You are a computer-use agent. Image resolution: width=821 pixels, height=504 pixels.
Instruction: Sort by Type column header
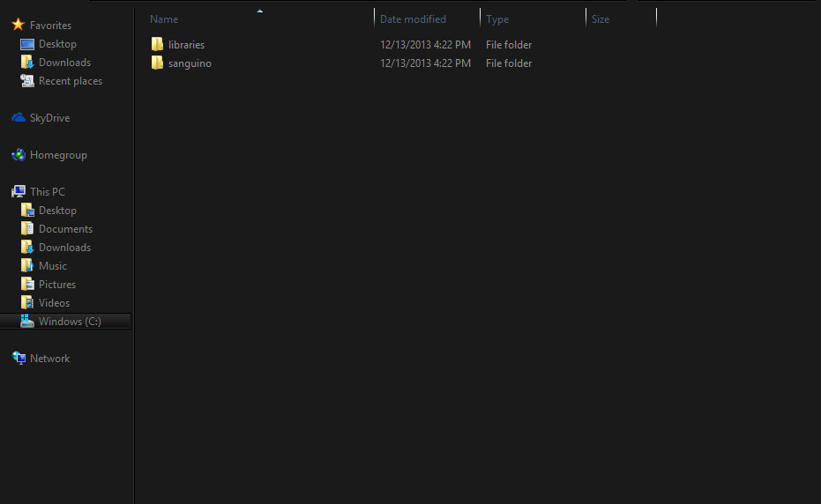click(x=497, y=19)
